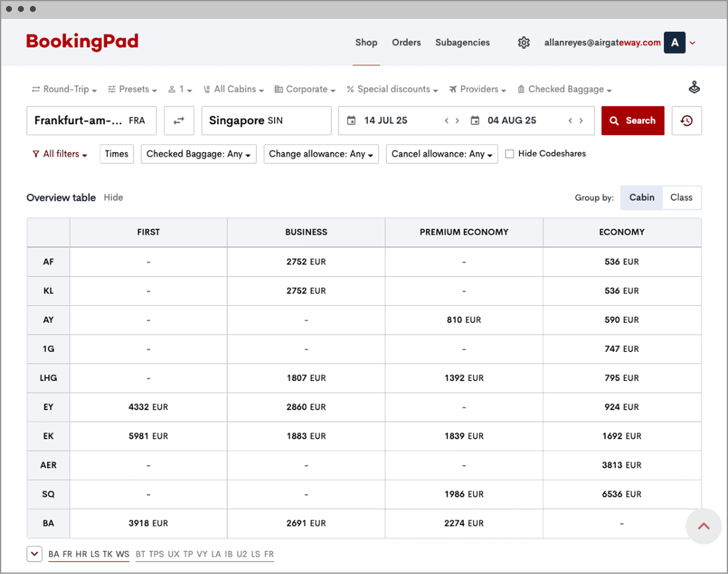The image size is (728, 574).
Task: Click the map pin icon at top right
Action: coord(694,87)
